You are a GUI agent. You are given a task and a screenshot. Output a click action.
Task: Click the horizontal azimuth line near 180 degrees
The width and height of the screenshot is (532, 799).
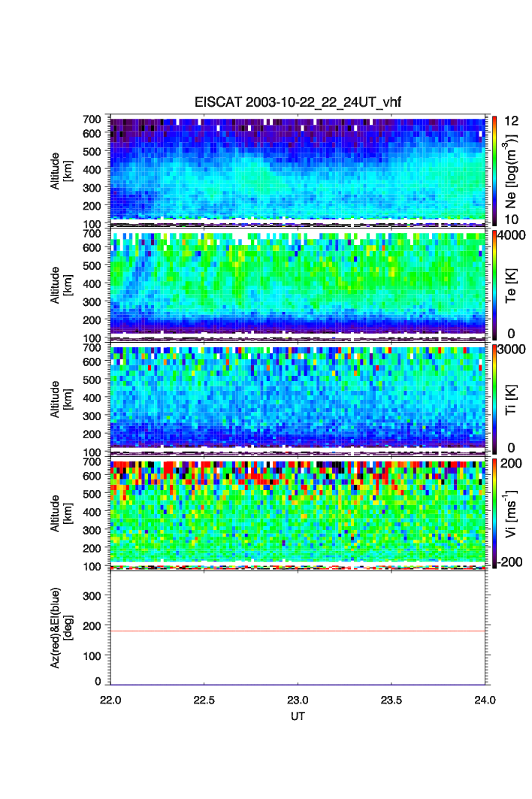coord(298,631)
